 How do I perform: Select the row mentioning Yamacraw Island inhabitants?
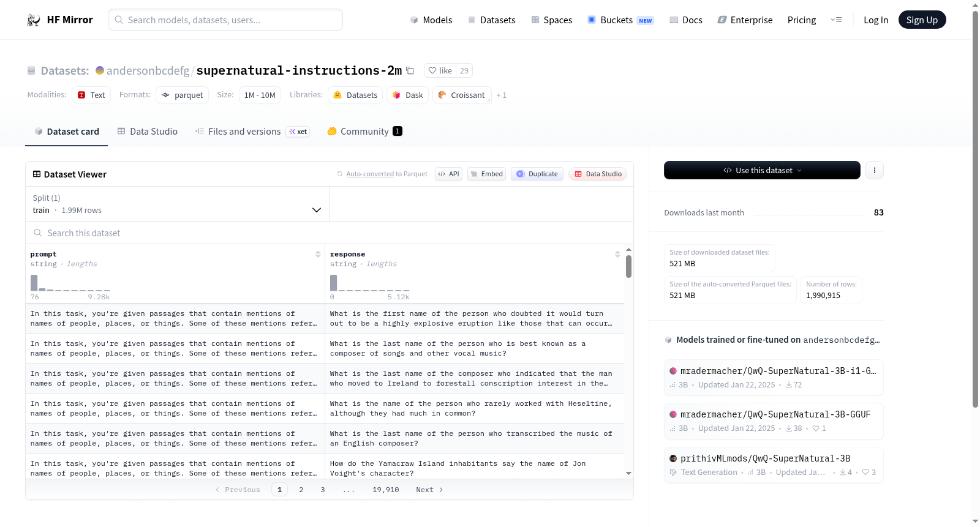pyautogui.click(x=325, y=466)
